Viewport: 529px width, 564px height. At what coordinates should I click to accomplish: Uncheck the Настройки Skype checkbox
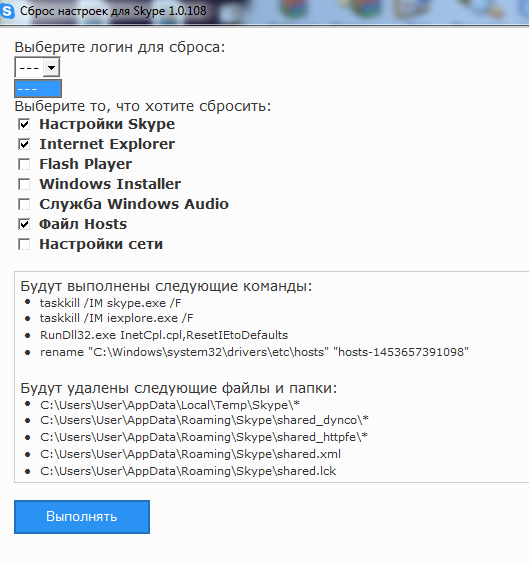[x=24, y=124]
